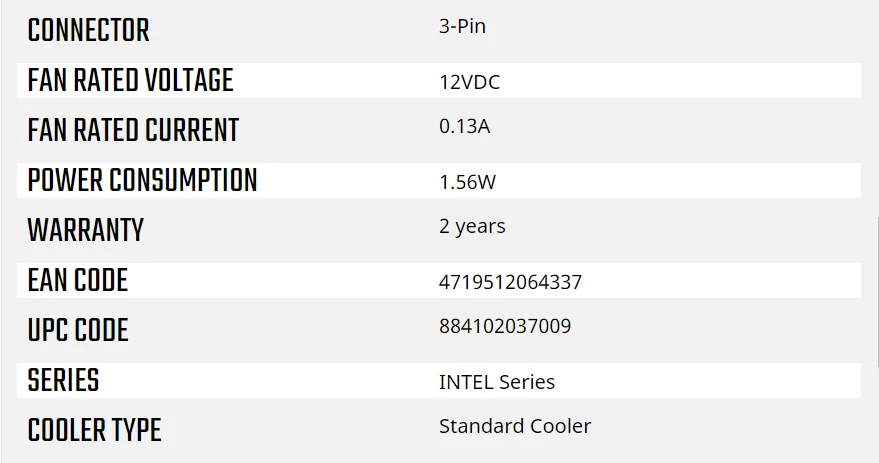
Task: Select the 12VDC voltage value
Action: point(469,83)
